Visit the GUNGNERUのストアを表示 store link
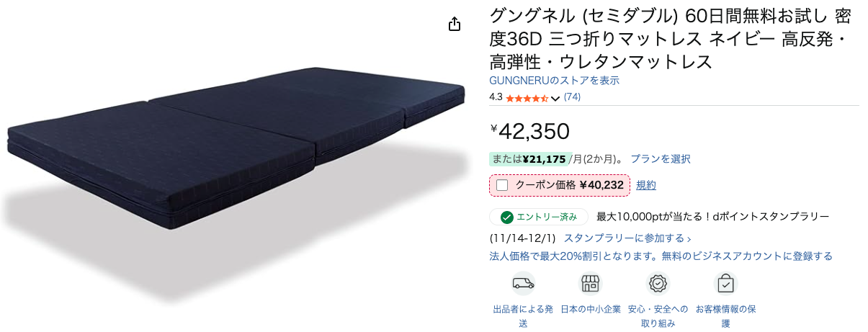 pos(555,81)
